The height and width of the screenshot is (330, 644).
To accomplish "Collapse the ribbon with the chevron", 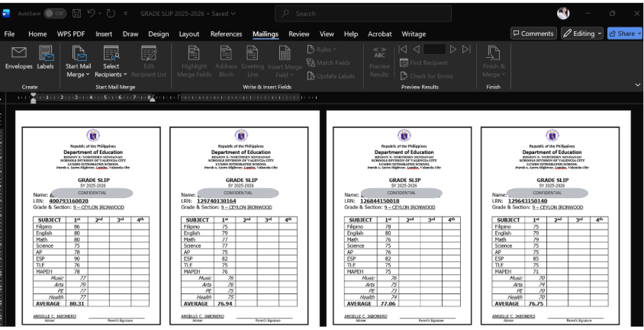I will pos(637,85).
